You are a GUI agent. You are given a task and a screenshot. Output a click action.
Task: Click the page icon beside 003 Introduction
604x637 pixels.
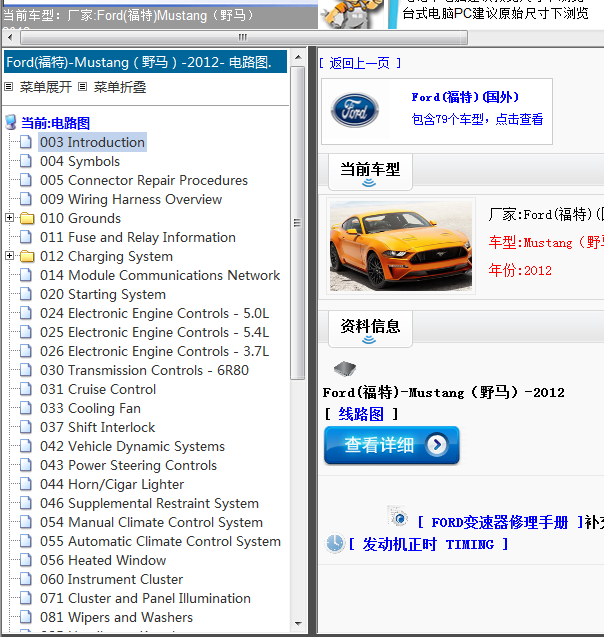[26, 142]
